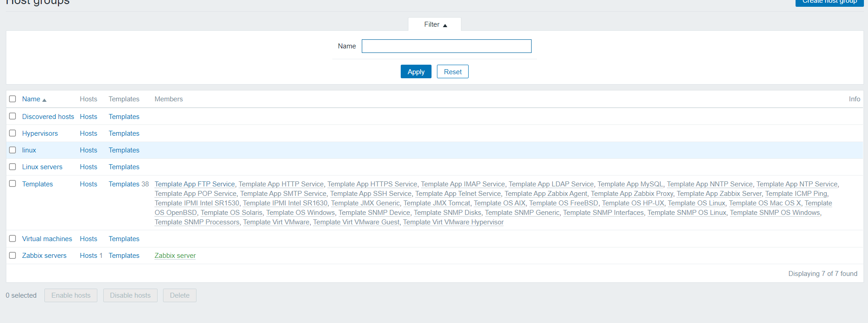The height and width of the screenshot is (323, 868).
Task: Open Templates link for Discovered hosts
Action: coord(124,117)
